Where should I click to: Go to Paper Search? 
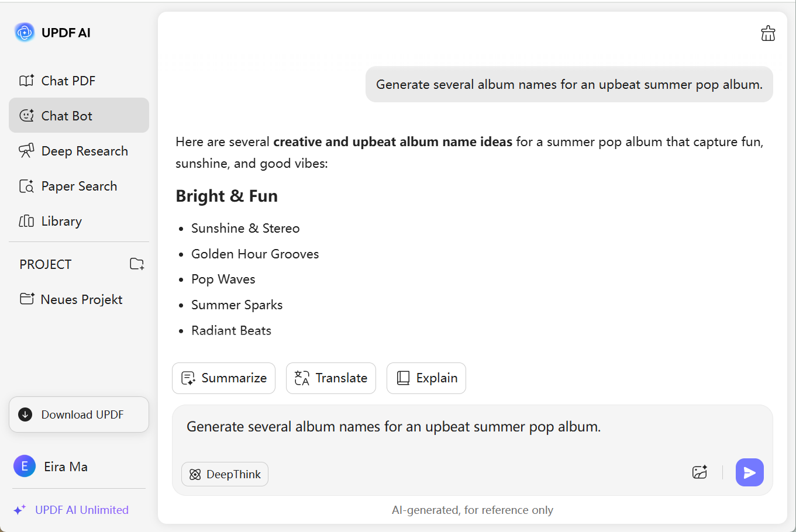tap(79, 186)
